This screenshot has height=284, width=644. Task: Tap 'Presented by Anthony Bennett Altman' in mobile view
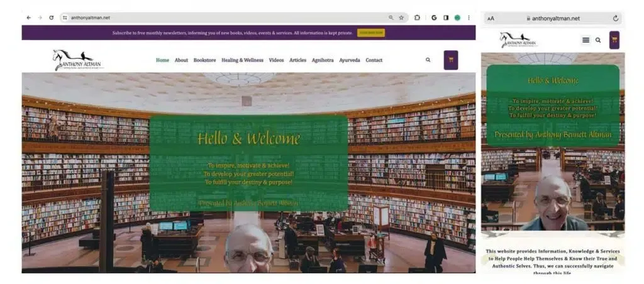pyautogui.click(x=553, y=134)
